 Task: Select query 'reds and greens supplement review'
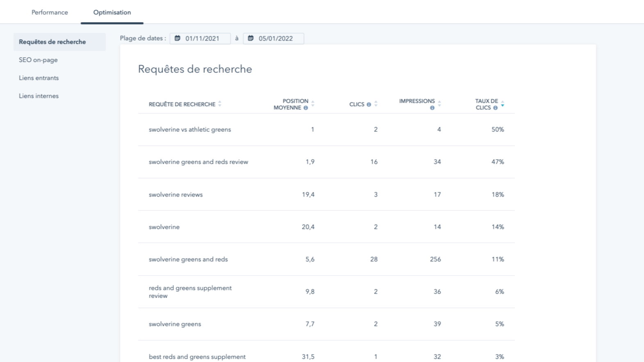tap(190, 292)
